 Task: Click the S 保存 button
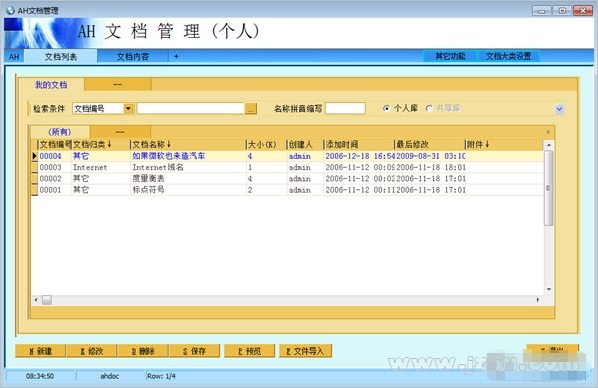[195, 351]
